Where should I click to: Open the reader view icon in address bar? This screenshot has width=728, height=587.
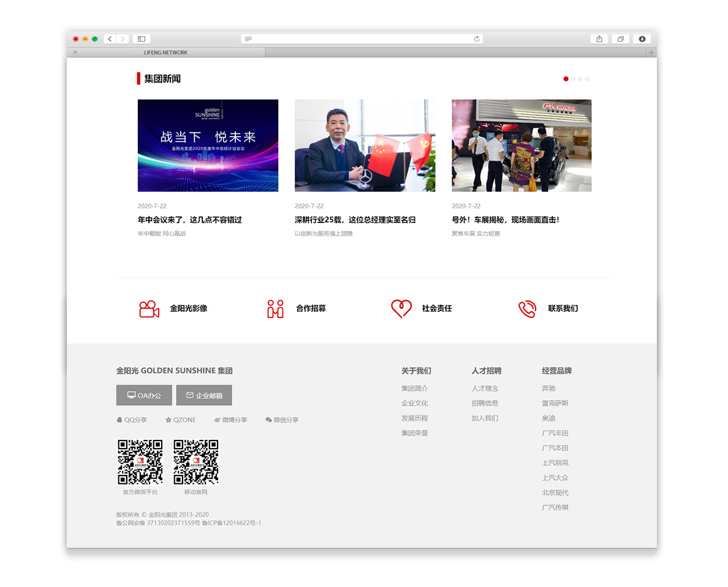pos(248,39)
